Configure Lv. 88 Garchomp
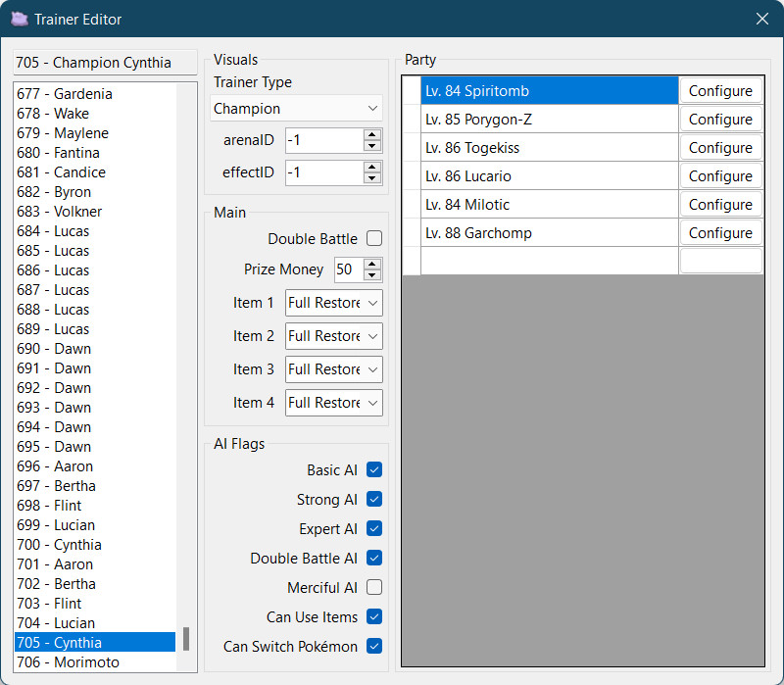Viewport: 784px width, 685px height. pos(720,232)
